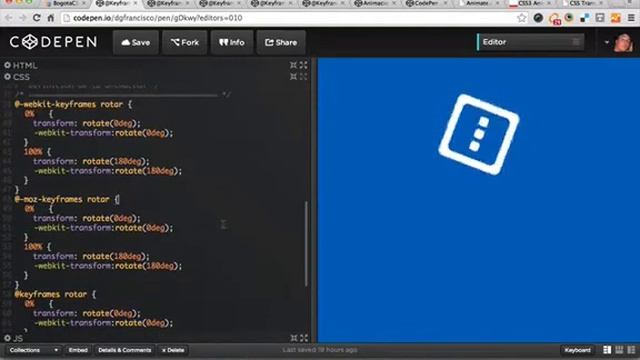Open the Info panel

point(232,42)
